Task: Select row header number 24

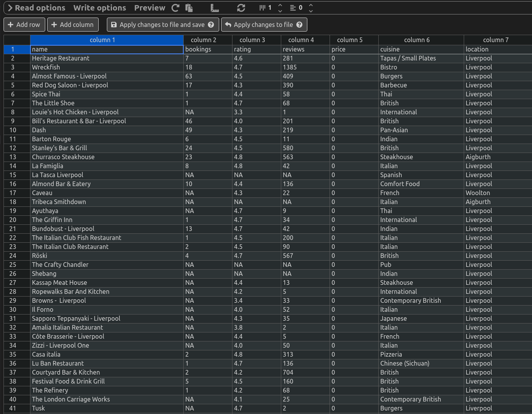Action: click(17, 256)
